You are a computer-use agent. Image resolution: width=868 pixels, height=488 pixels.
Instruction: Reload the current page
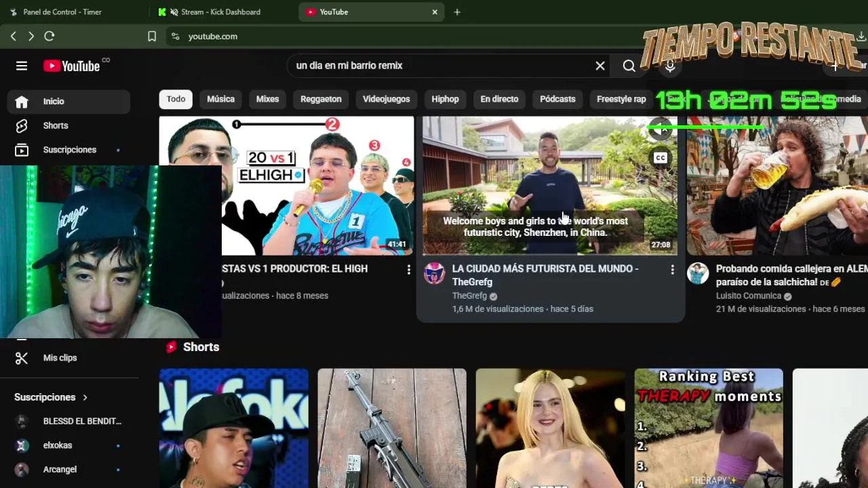click(50, 36)
